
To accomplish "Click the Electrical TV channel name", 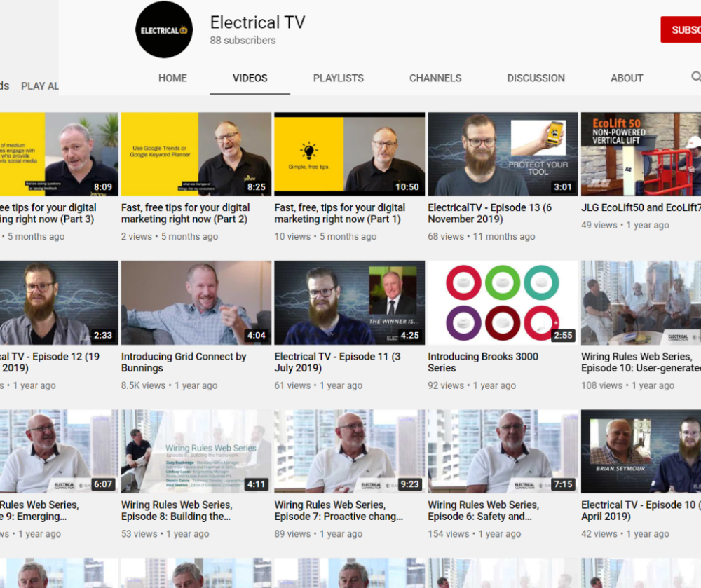I will click(257, 22).
